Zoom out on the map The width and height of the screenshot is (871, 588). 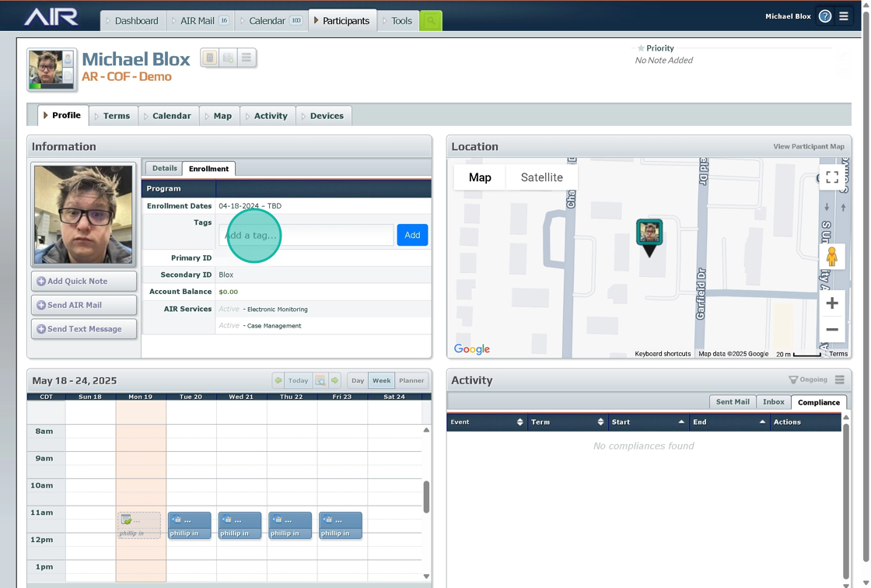[831, 329]
